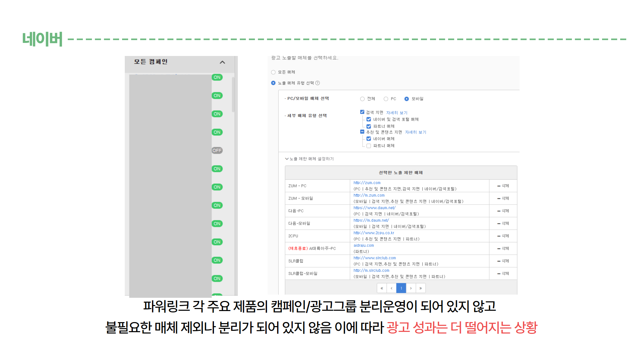Remove SLR클럽-모바일 from restricted list

[503, 274]
